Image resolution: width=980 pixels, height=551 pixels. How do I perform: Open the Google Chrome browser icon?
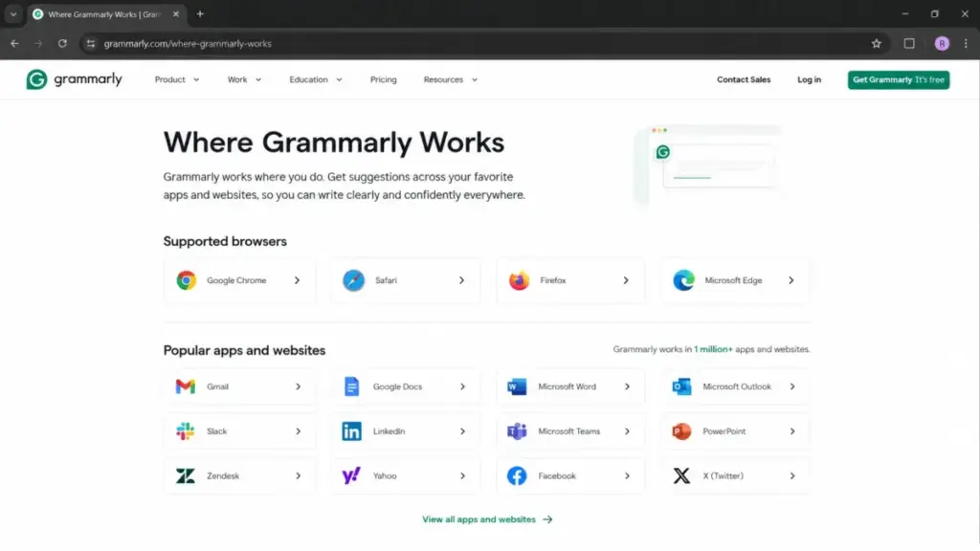coord(186,280)
